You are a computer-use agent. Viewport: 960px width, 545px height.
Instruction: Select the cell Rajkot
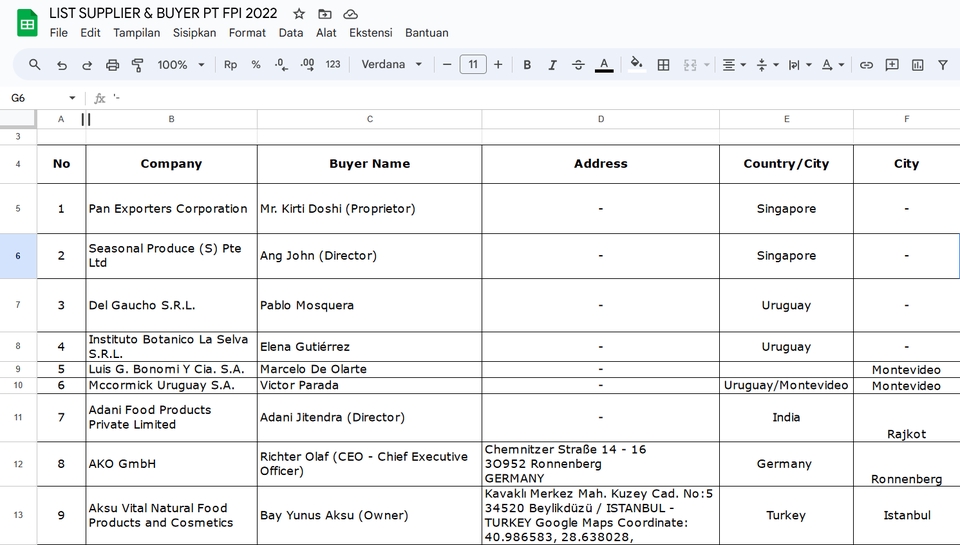point(906,418)
